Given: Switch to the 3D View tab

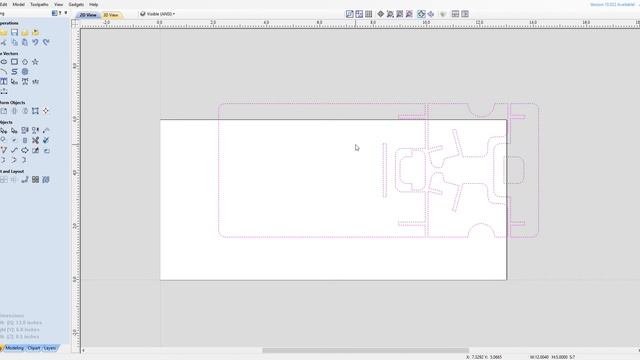Looking at the screenshot, I should tap(111, 15).
